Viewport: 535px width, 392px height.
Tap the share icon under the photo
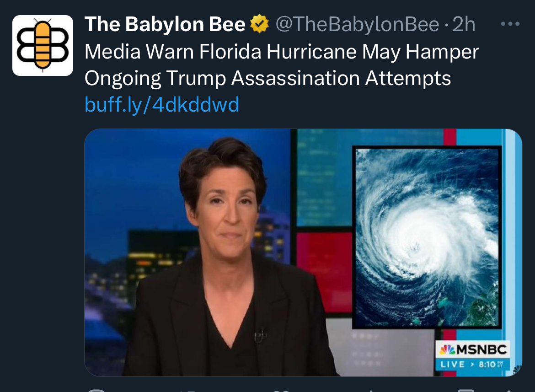pyautogui.click(x=508, y=390)
